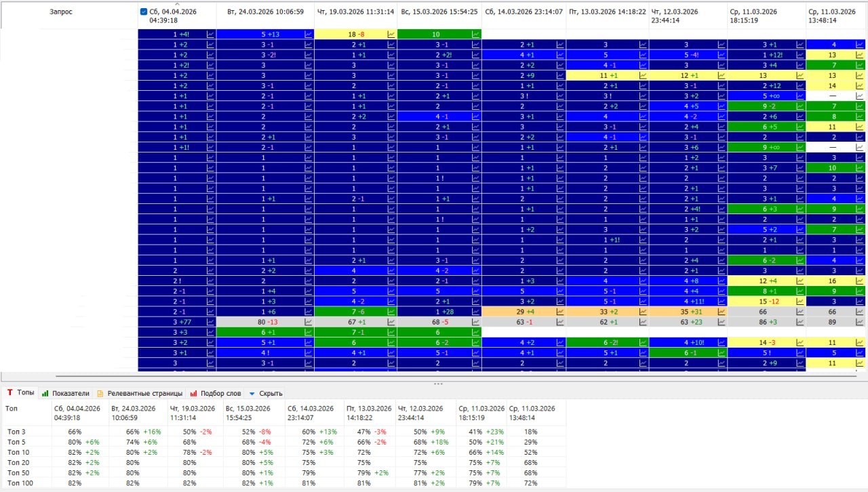The width and height of the screenshot is (868, 492).
Task: Click chart icon beside grey '80 -13' cell
Action: (x=309, y=322)
